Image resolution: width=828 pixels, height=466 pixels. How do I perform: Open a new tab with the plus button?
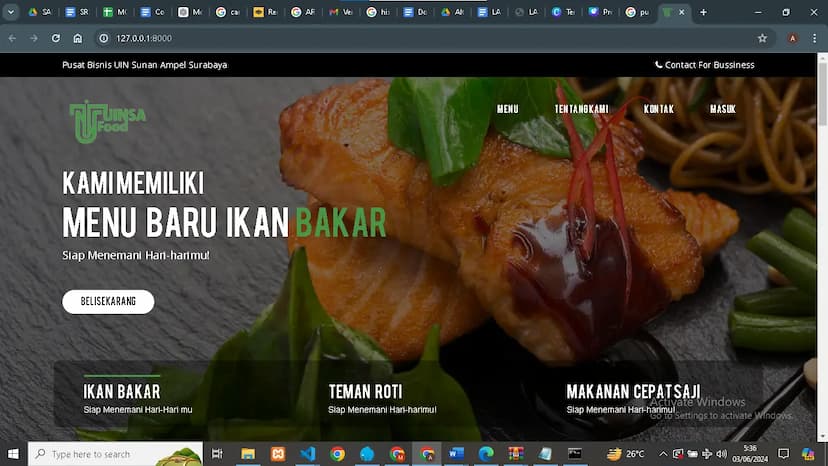703,12
